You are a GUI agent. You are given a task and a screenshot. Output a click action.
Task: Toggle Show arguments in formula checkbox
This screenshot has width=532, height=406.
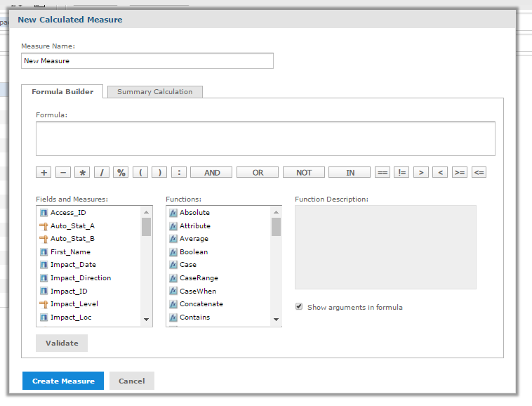tap(299, 307)
